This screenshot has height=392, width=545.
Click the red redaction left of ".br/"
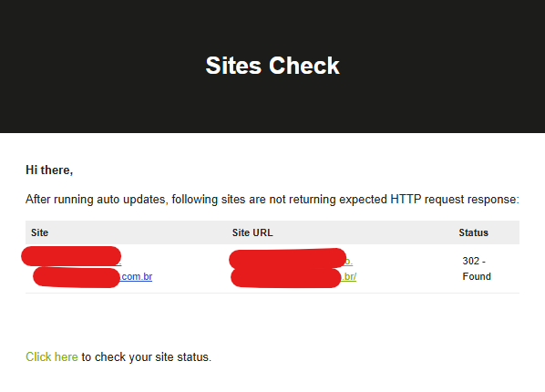[286, 277]
